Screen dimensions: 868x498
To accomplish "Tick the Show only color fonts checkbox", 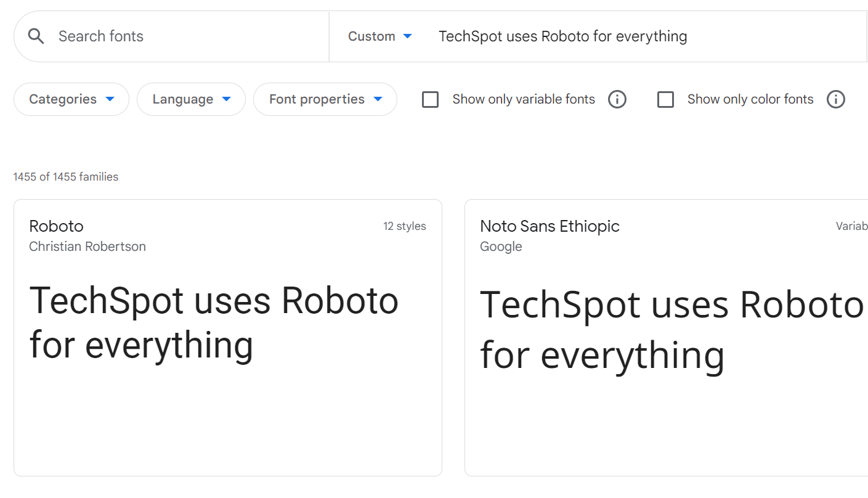I will pyautogui.click(x=665, y=99).
